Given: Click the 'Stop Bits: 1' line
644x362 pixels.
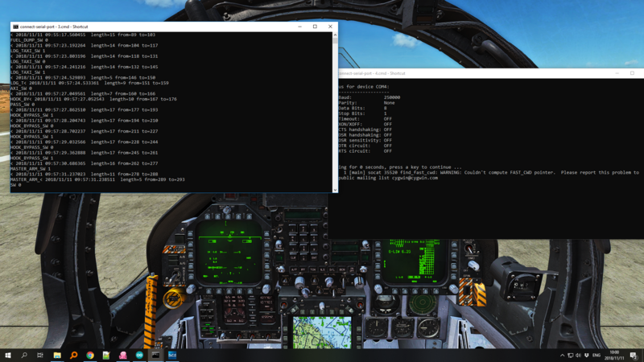Looking at the screenshot, I should pos(363,113).
